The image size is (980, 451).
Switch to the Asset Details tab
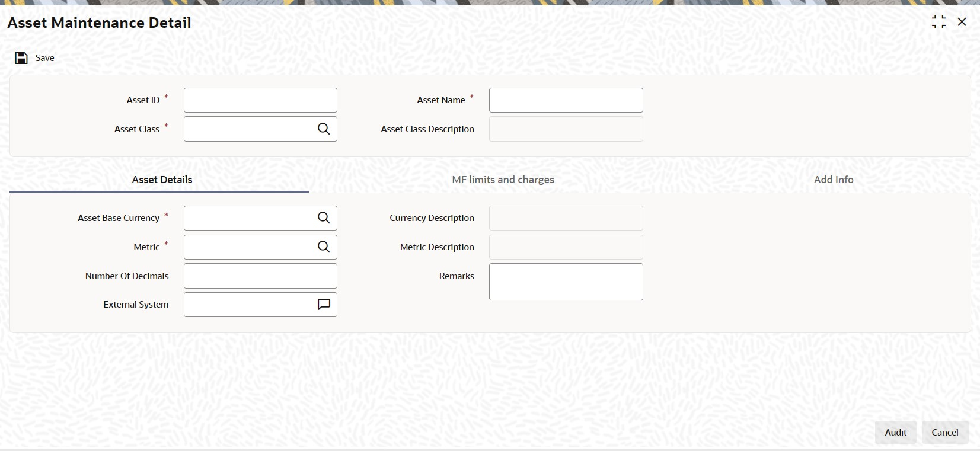(162, 180)
